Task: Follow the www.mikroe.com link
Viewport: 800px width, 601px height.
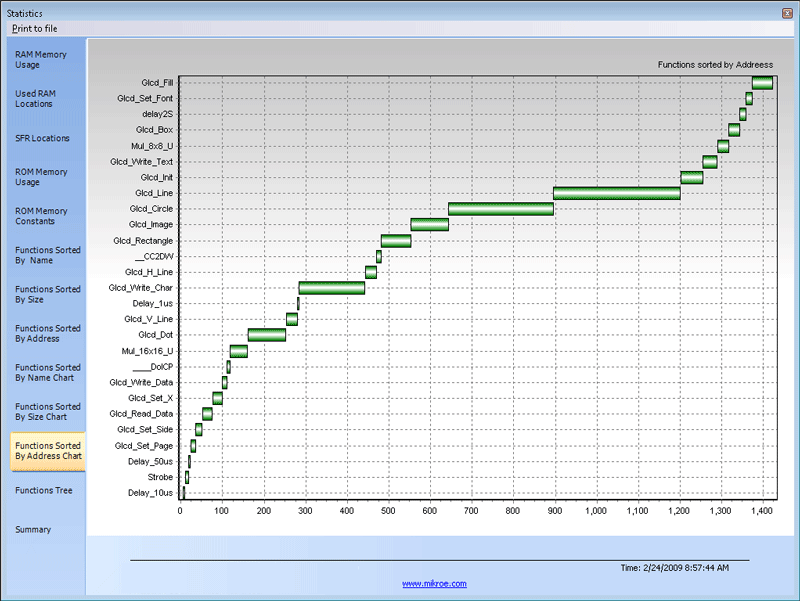Action: (x=434, y=584)
